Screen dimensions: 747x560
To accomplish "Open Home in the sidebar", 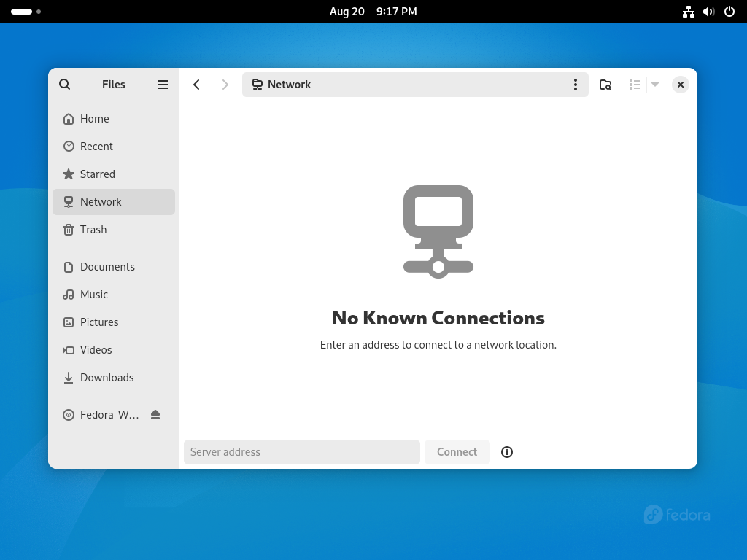I will coord(114,119).
